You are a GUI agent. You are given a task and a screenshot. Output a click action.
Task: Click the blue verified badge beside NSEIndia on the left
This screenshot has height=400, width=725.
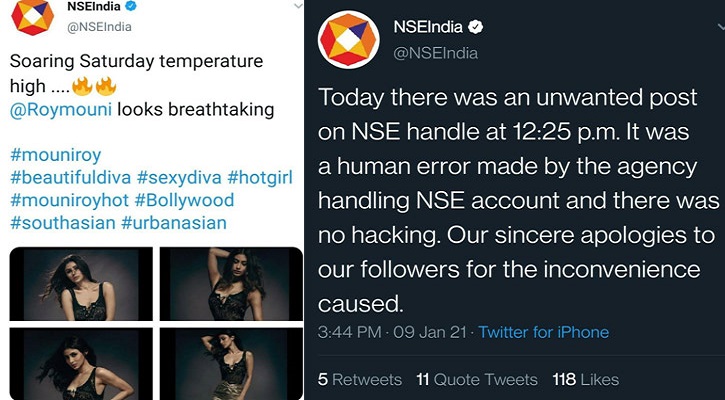131,7
